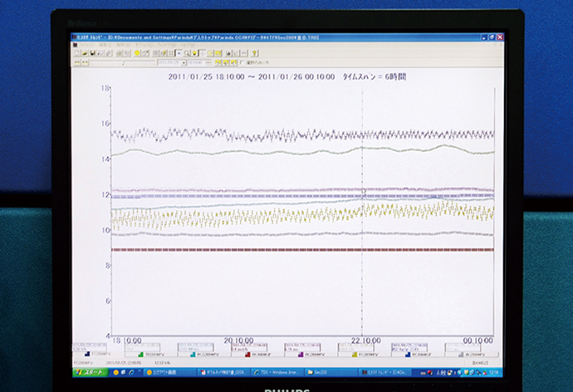Click the yellow question mark help icon
The image size is (573, 392).
point(254,53)
